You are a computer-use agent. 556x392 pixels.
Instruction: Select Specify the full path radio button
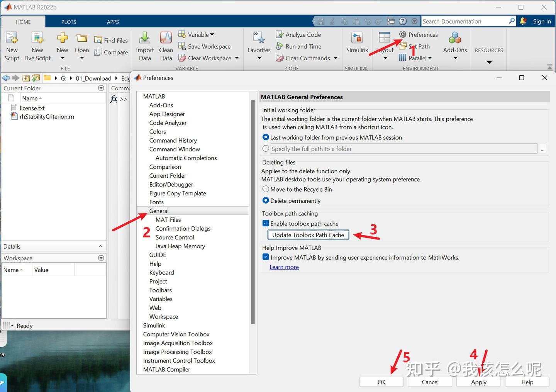click(266, 149)
